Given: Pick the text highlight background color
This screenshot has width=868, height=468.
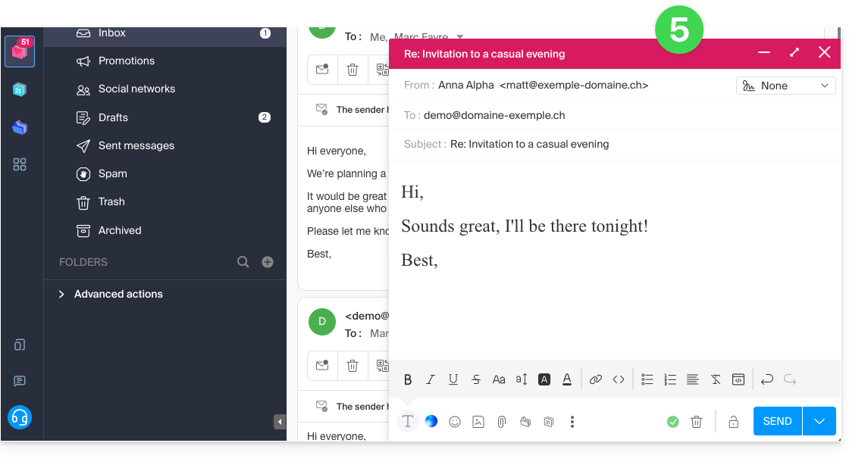Looking at the screenshot, I should [544, 379].
